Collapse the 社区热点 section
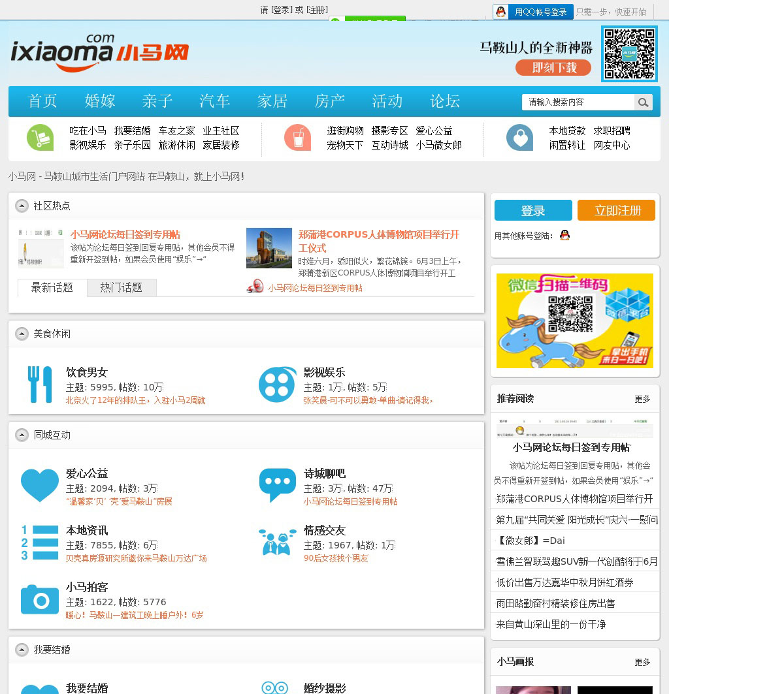The image size is (784, 694). pyautogui.click(x=22, y=206)
